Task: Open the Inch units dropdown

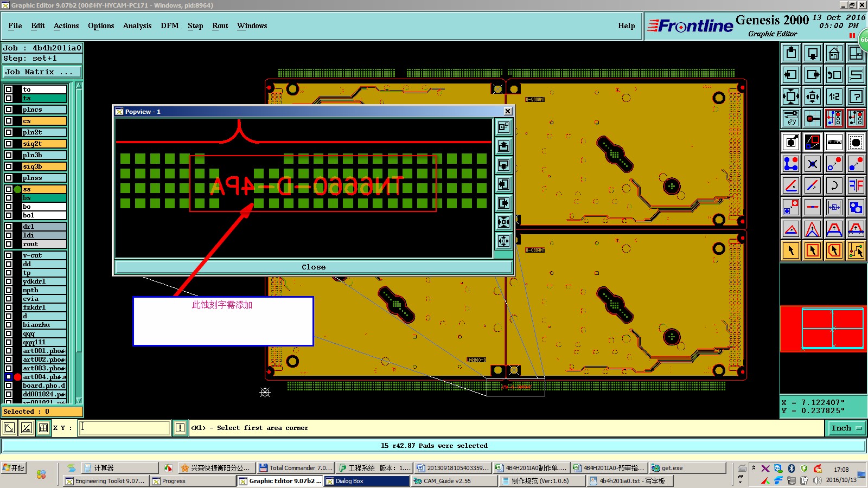Action: (x=846, y=428)
